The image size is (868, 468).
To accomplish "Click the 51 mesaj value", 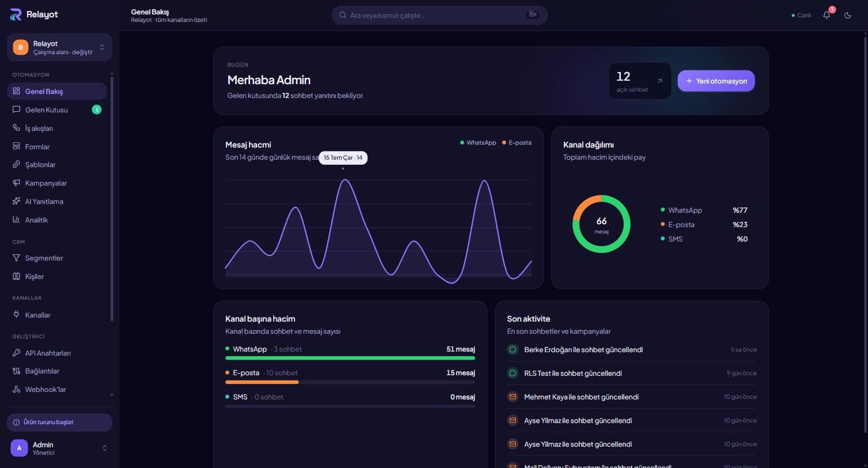I will (x=461, y=349).
